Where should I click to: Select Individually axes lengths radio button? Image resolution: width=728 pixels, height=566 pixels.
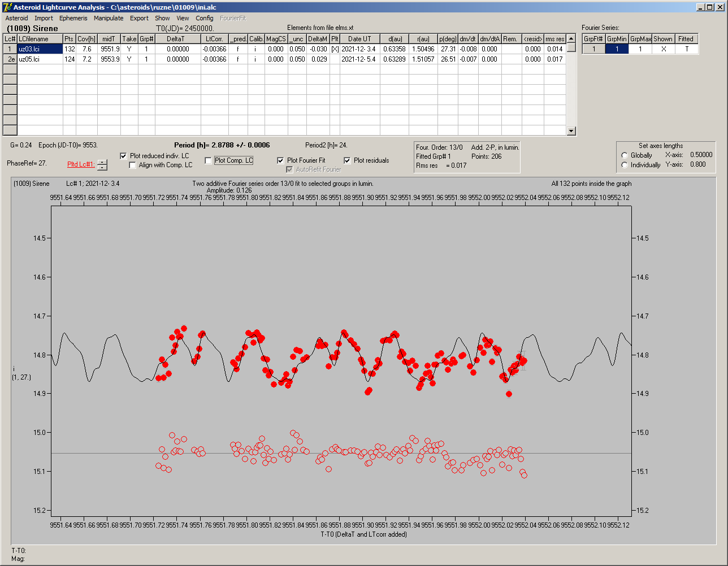click(625, 165)
